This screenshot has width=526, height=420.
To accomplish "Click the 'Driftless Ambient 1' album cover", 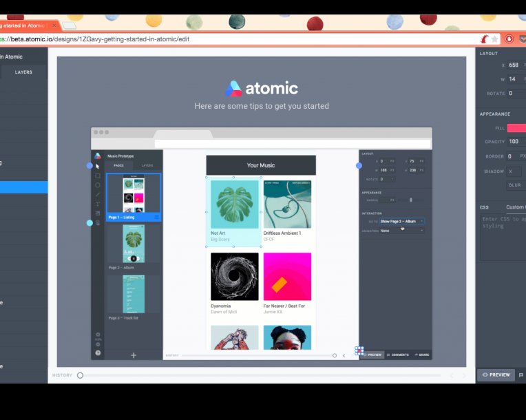I will click(288, 204).
